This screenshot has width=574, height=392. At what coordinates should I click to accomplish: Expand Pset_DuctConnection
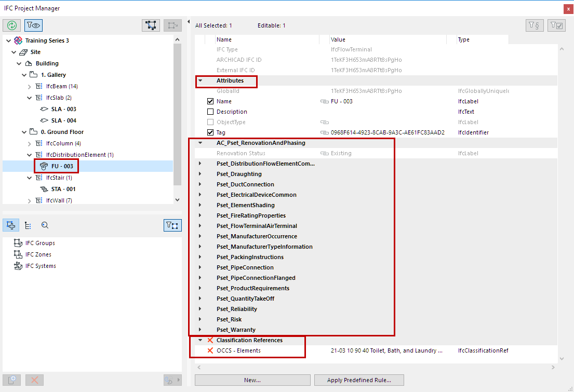200,184
